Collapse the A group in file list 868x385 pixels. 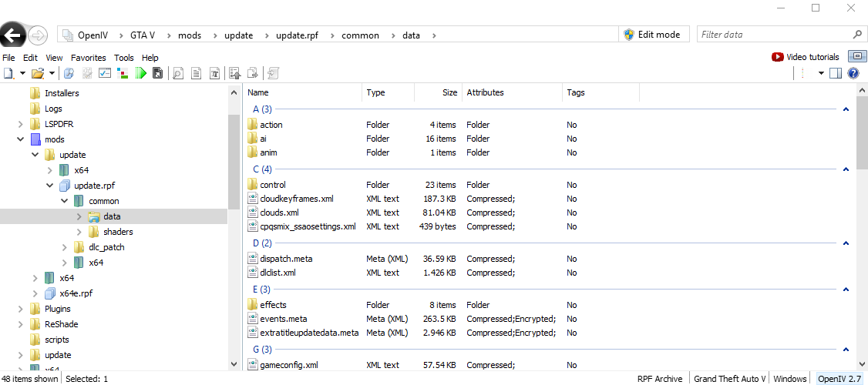846,109
